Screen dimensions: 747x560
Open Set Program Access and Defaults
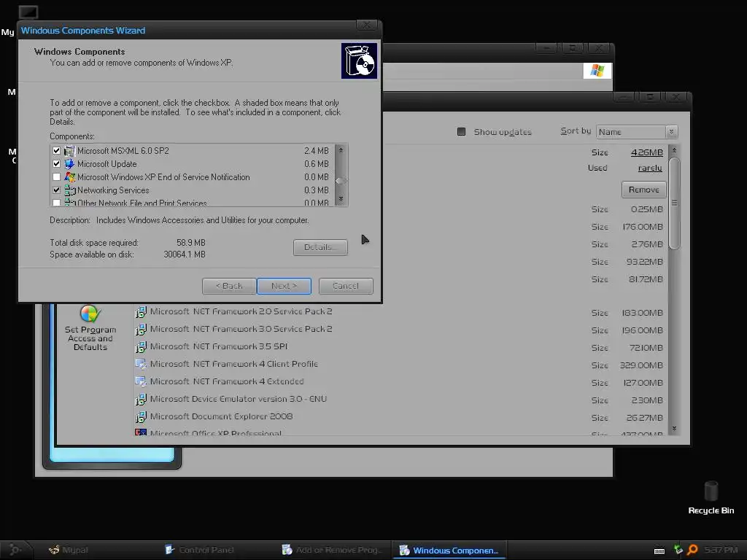[x=90, y=328]
